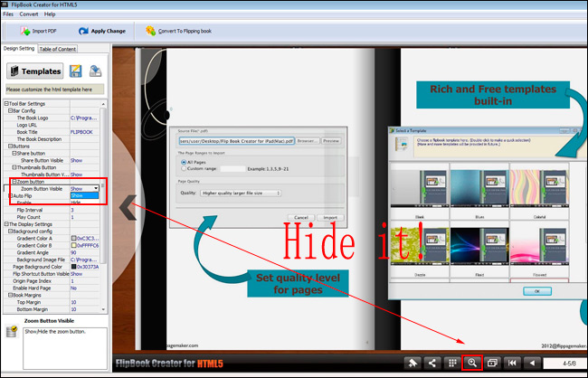588x378 pixels.
Task: Click the Gradient Angle value 90
Action: [x=73, y=252]
